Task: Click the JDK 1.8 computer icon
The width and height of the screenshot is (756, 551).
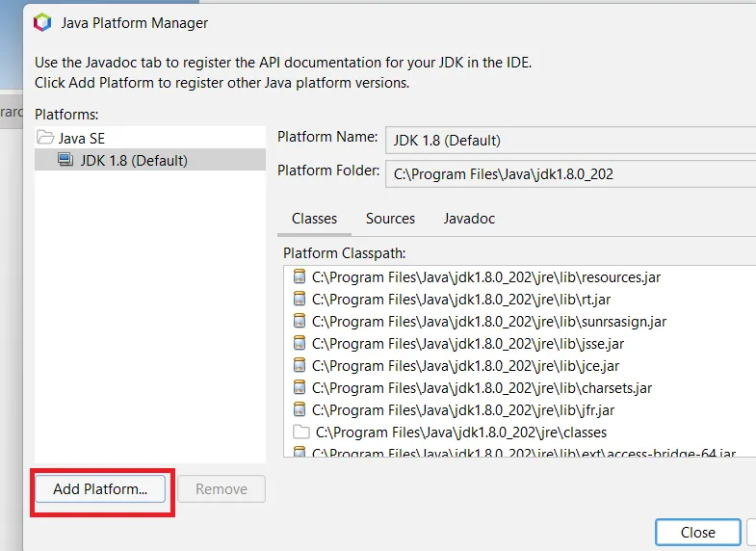Action: pos(65,160)
